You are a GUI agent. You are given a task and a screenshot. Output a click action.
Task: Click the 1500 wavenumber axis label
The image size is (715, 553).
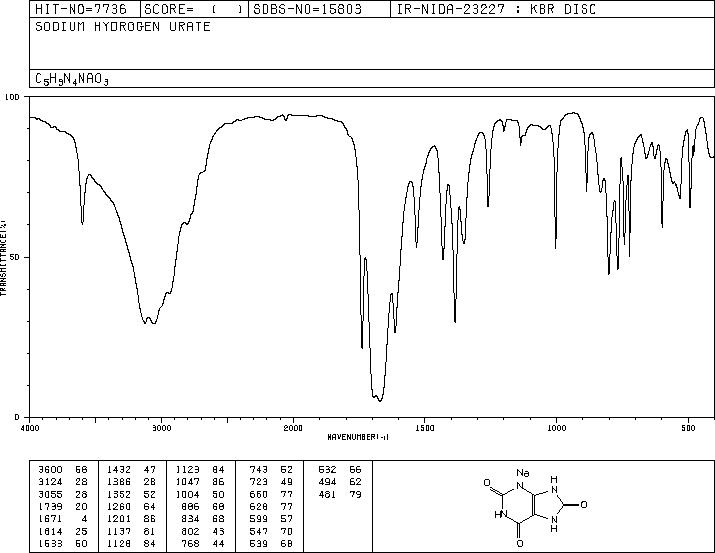tap(424, 428)
